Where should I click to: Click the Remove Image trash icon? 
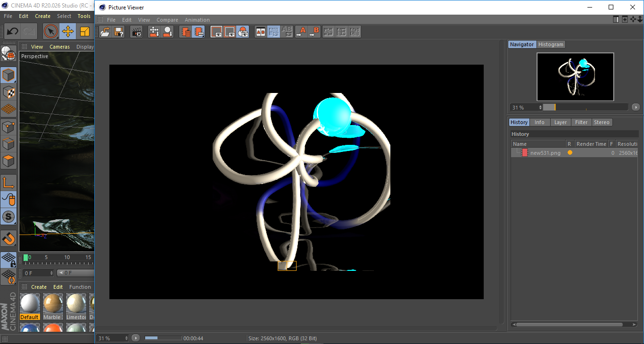pyautogui.click(x=186, y=32)
